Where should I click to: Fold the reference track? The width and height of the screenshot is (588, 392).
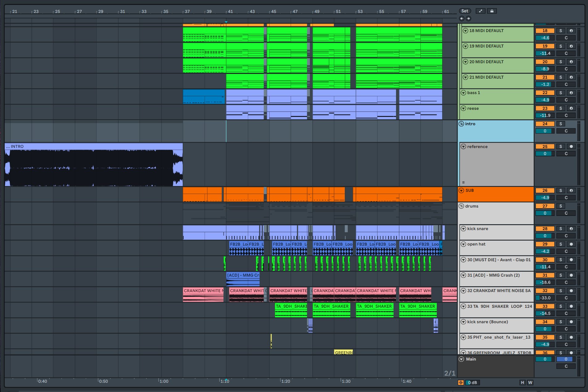point(463,146)
